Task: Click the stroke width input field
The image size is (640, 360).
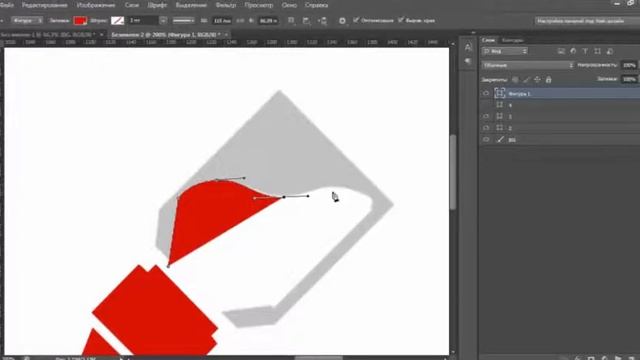Action: point(143,20)
